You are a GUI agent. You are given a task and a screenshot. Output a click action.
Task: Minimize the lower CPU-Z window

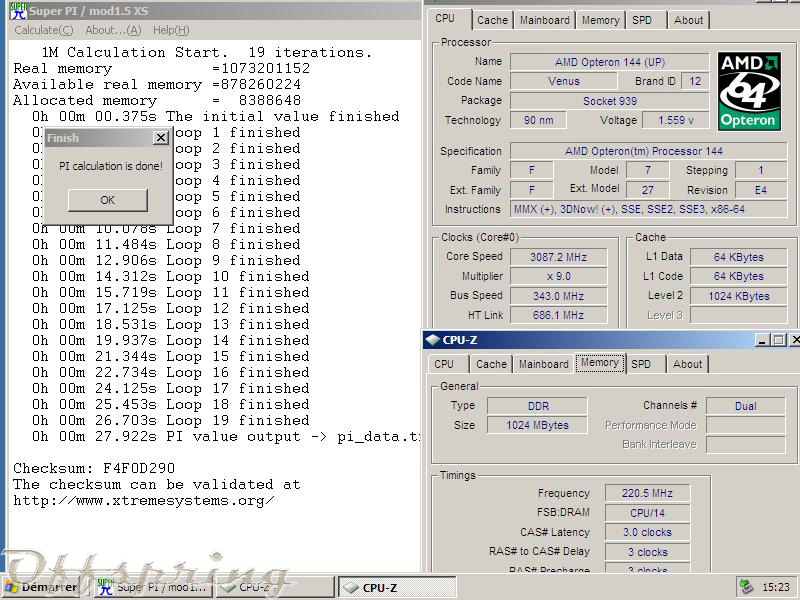pos(763,340)
